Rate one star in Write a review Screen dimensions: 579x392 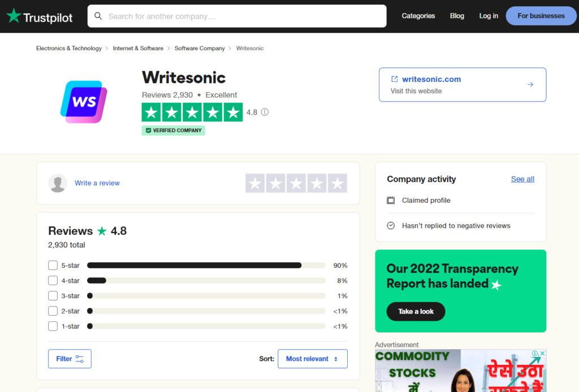[x=255, y=183]
